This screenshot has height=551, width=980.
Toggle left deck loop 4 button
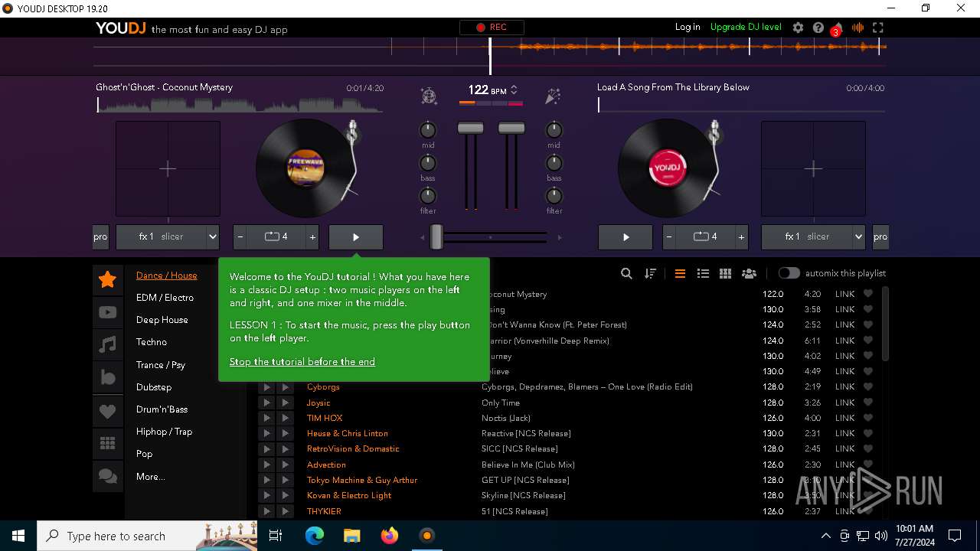click(276, 237)
